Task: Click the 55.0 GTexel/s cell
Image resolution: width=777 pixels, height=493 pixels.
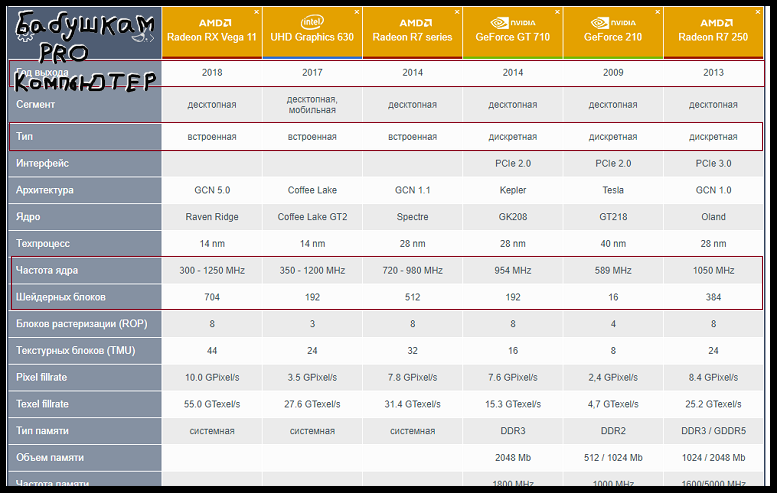Action: pyautogui.click(x=212, y=404)
